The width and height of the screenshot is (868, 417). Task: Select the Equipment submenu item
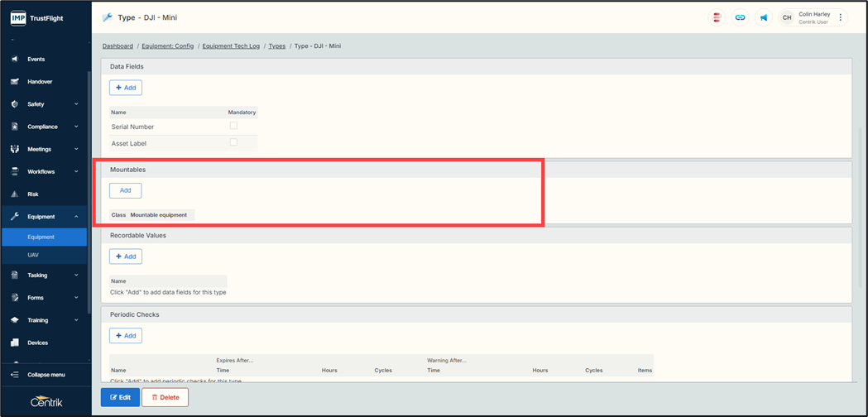(x=45, y=237)
